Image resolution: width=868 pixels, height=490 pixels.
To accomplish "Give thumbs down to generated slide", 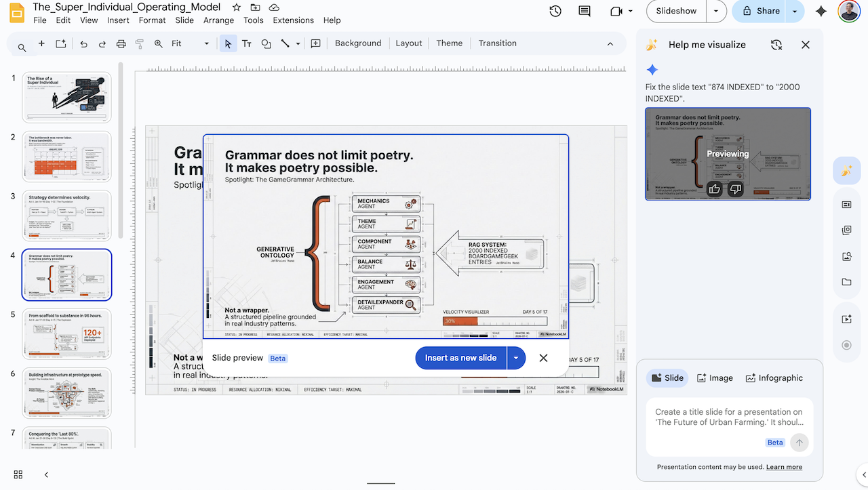I will (x=734, y=189).
